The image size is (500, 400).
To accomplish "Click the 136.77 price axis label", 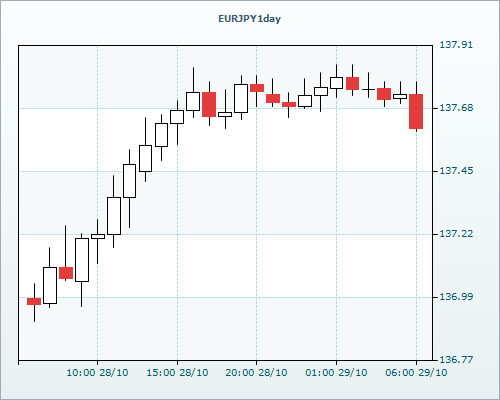I will click(x=456, y=360).
